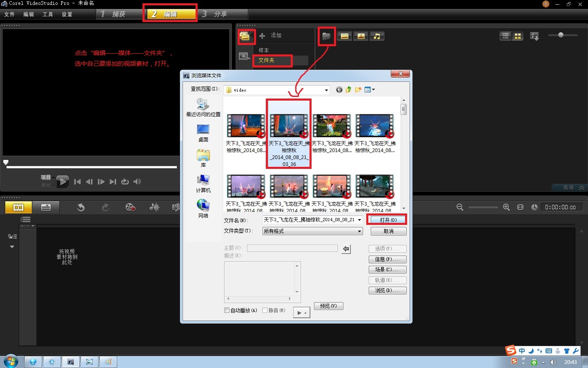Go to 网络 in dialog sidebar

pyautogui.click(x=203, y=209)
